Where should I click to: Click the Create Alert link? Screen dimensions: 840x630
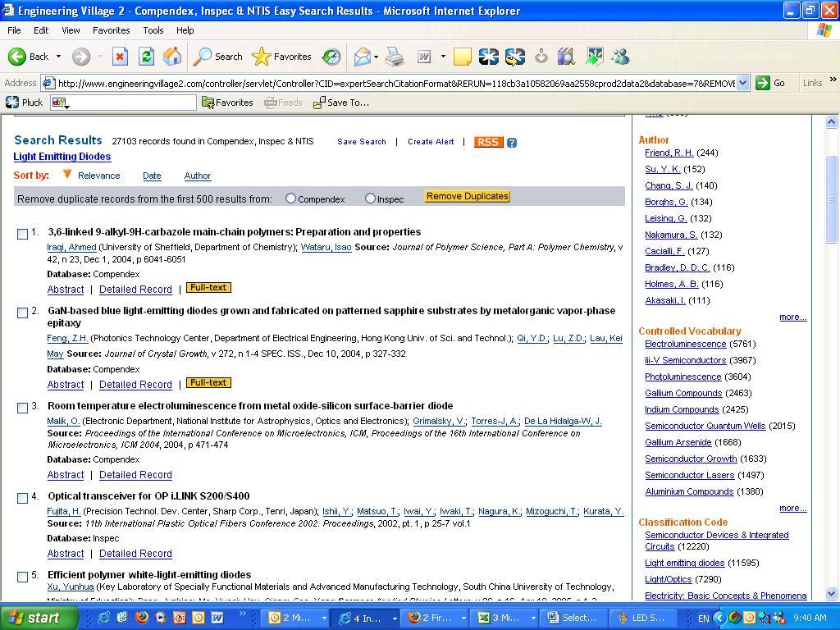click(x=431, y=142)
